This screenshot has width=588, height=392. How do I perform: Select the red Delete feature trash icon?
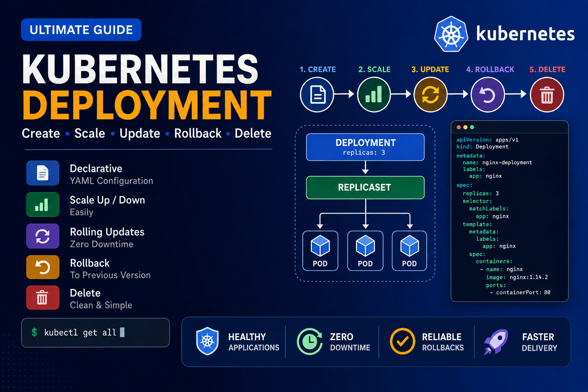click(43, 297)
